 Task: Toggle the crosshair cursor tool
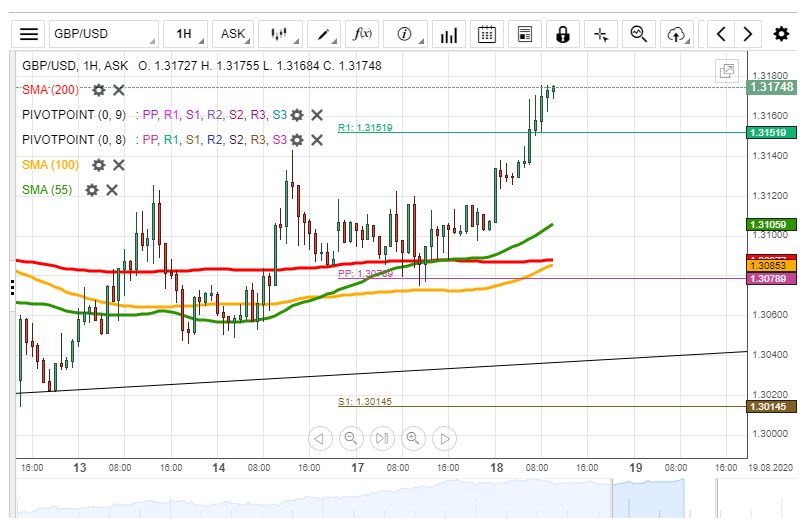coord(601,34)
